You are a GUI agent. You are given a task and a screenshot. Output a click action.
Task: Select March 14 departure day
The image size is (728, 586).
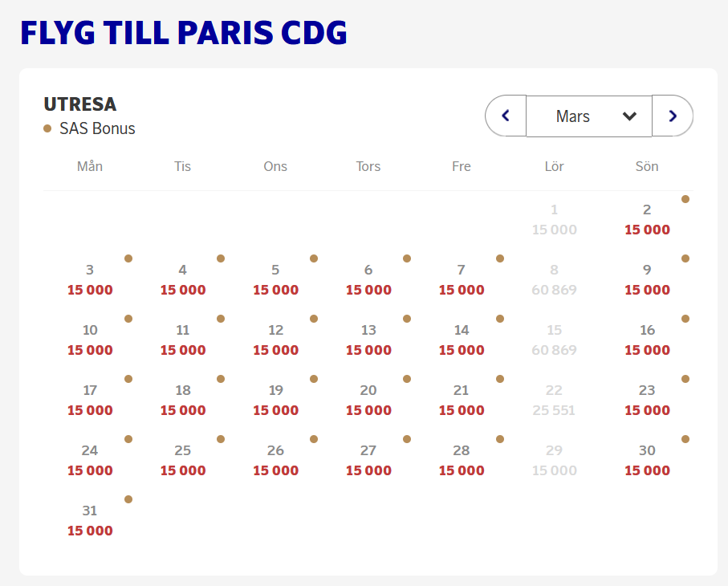[462, 340]
